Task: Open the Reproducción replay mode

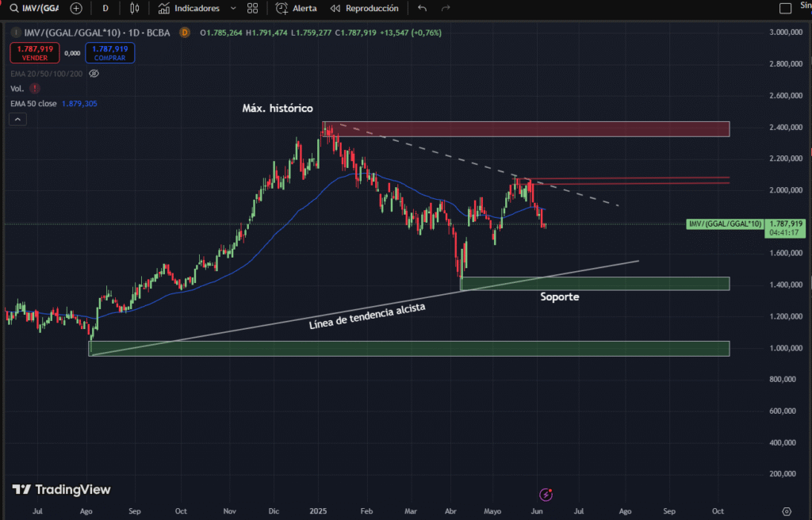Action: pos(364,8)
